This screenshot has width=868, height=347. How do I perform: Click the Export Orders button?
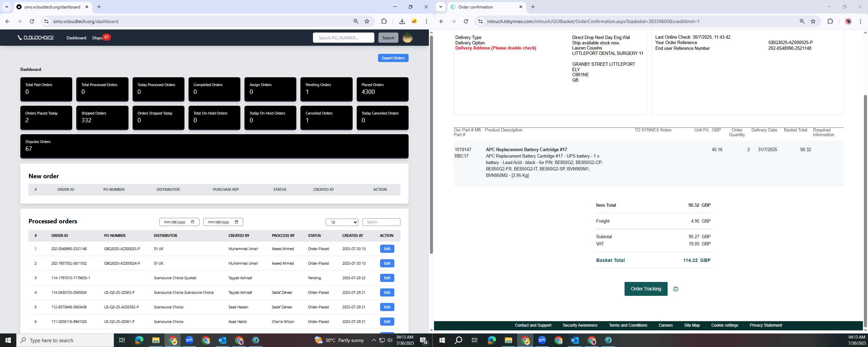coord(393,58)
